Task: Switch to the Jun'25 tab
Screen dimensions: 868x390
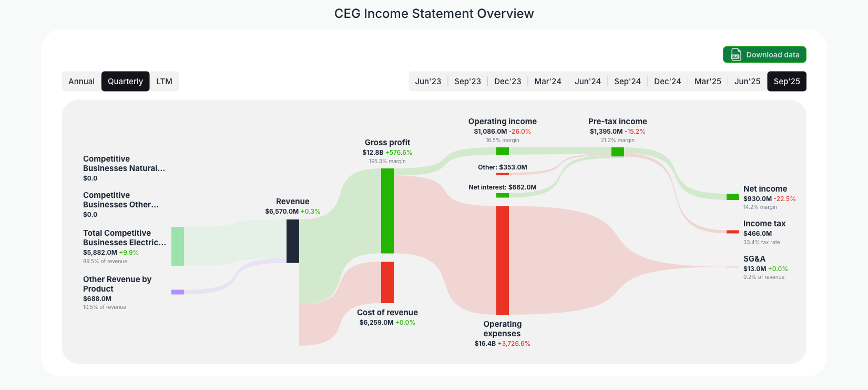Action: tap(747, 81)
